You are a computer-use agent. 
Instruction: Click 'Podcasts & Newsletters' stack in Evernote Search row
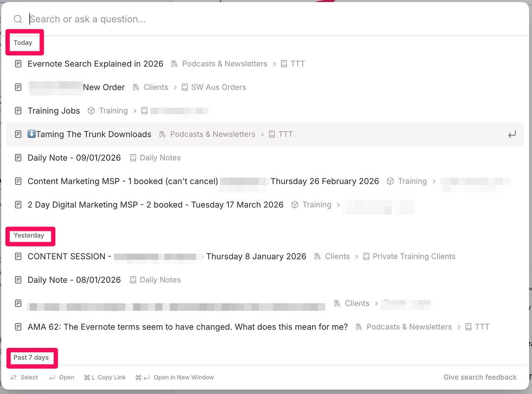click(225, 64)
